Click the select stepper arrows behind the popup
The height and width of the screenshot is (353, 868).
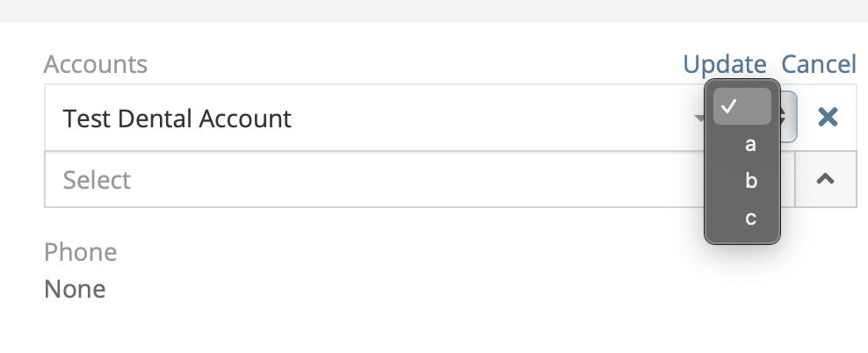788,117
